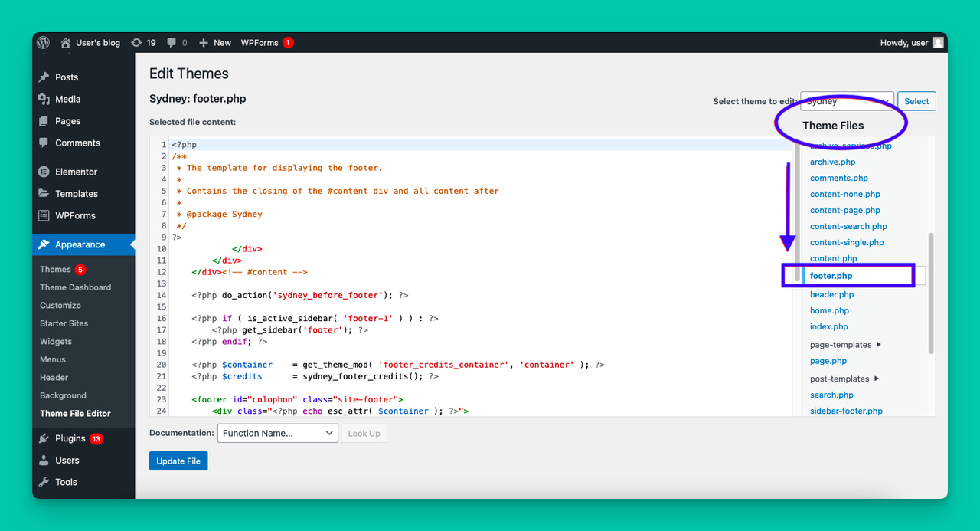Open index.php in theme files

pos(829,326)
